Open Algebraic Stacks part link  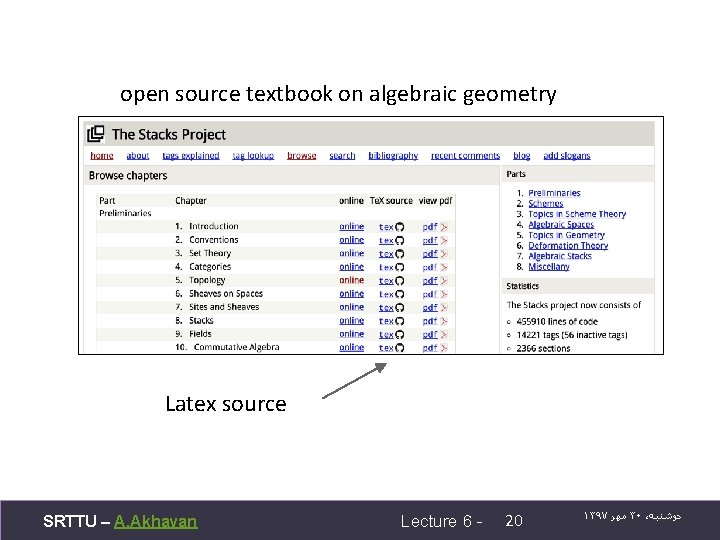560,256
